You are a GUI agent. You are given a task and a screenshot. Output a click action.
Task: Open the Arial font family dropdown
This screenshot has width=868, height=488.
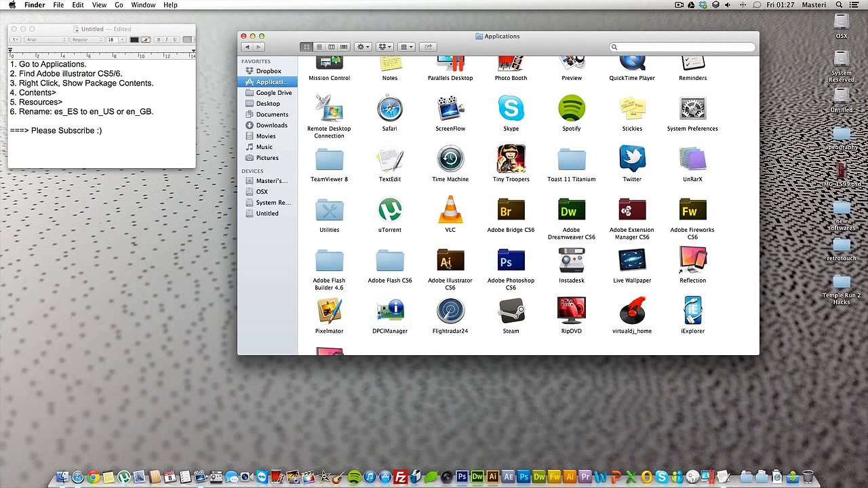point(45,40)
